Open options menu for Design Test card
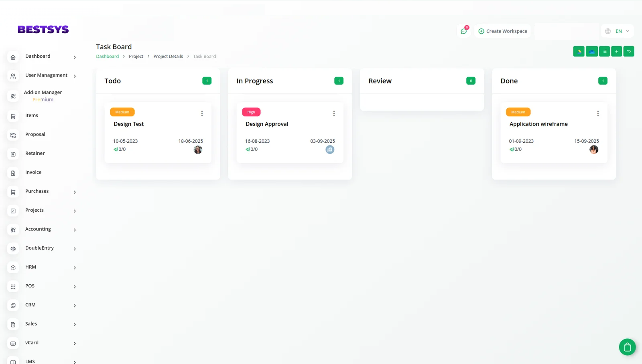This screenshot has width=642, height=364. (202, 113)
